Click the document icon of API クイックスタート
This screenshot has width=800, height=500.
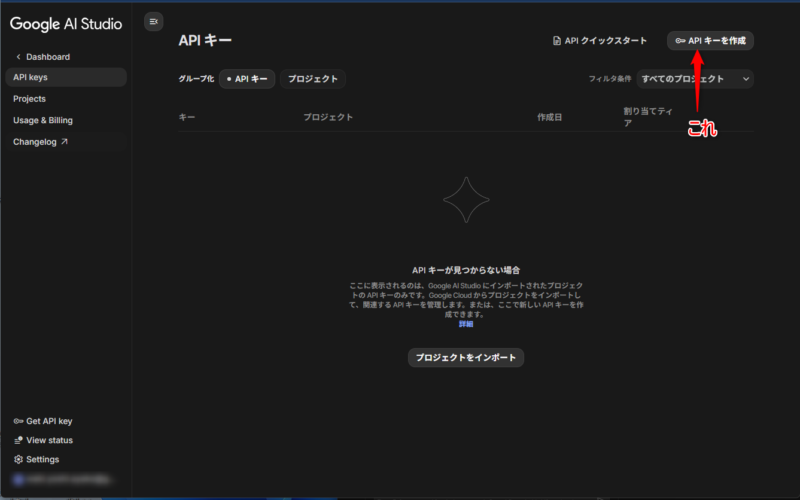[x=557, y=41]
